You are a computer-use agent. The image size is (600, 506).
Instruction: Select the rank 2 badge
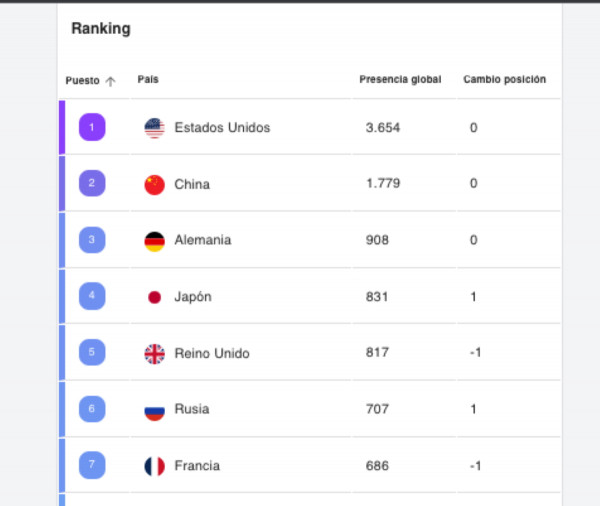92,183
